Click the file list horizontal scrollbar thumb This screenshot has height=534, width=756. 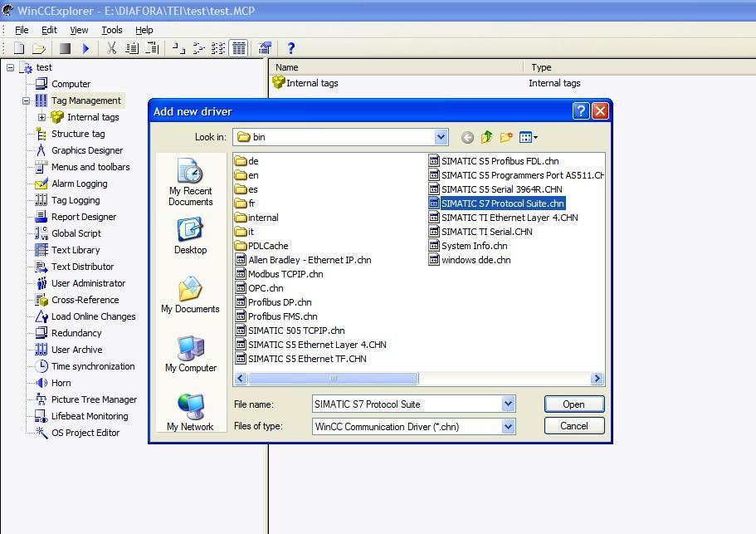pyautogui.click(x=333, y=378)
